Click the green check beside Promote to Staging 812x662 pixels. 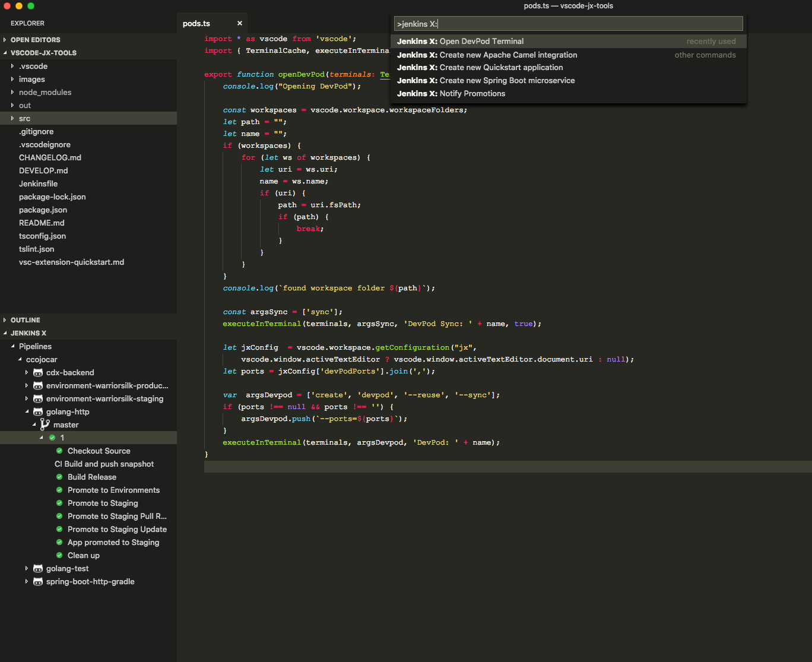pos(59,503)
